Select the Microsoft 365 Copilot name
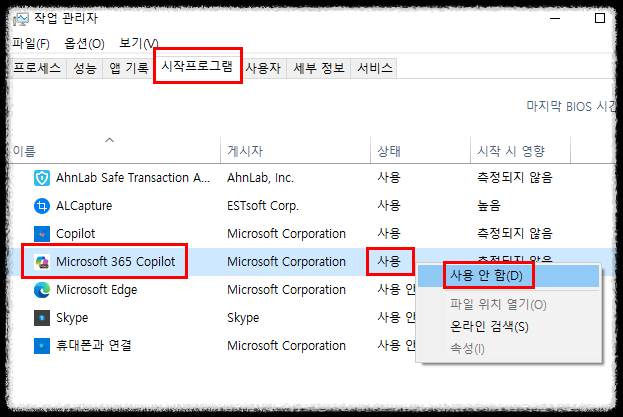 [x=116, y=262]
